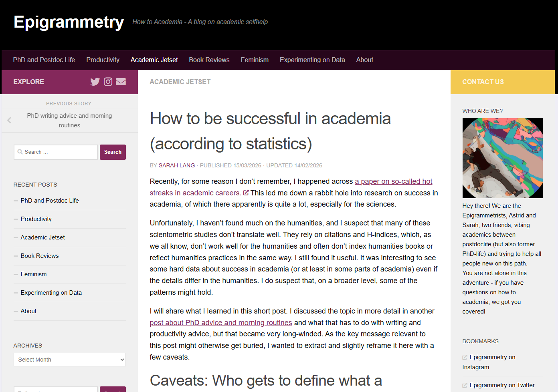This screenshot has height=392, width=558.
Task: Click the climbing illustration thumbnail
Action: point(502,158)
